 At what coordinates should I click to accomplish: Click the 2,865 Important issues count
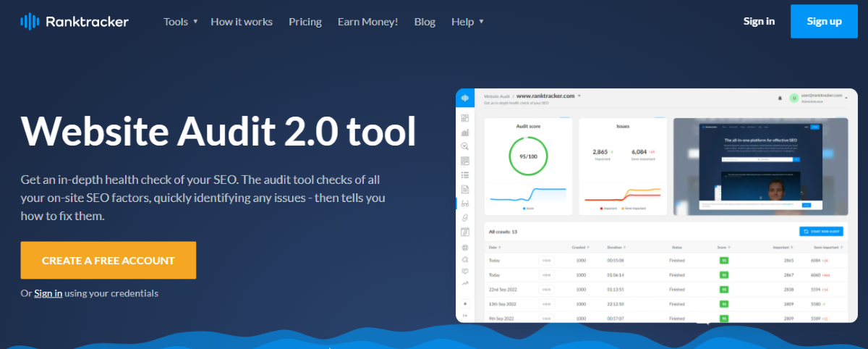click(600, 152)
